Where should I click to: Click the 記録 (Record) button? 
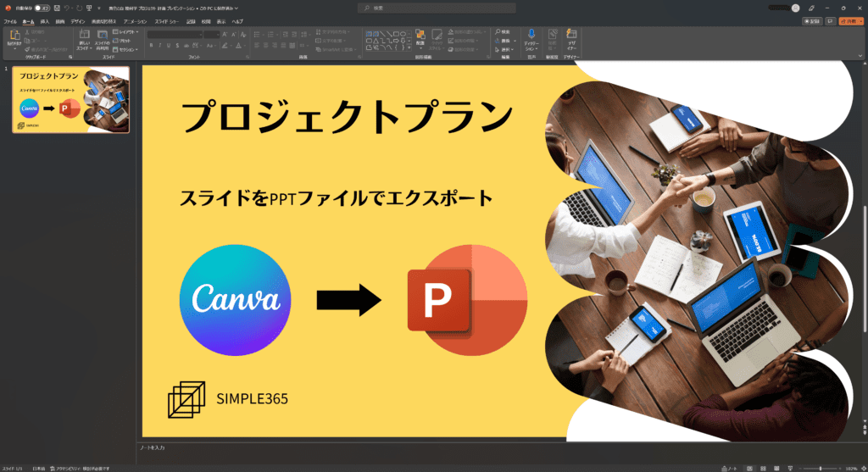point(812,21)
